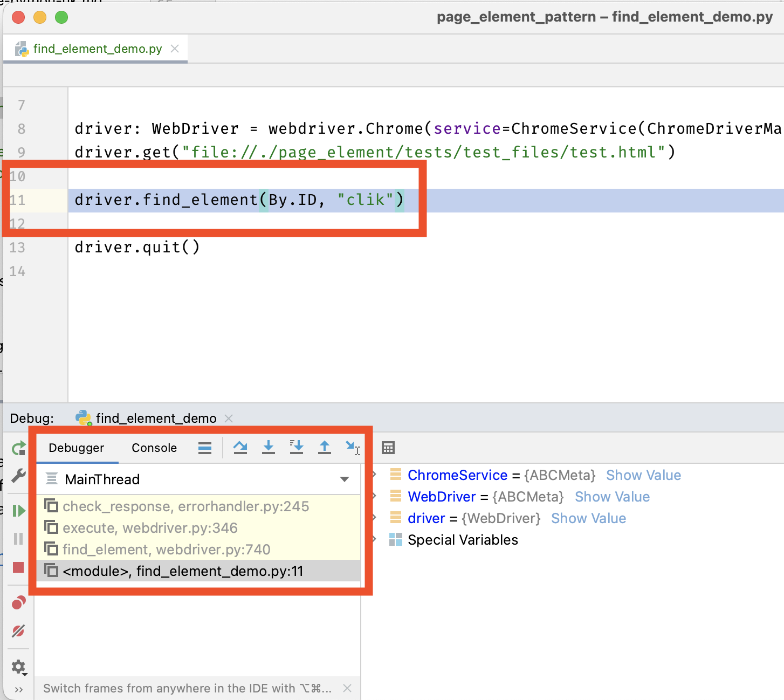Open the wrench debugger settings icon
The height and width of the screenshot is (700, 784).
pos(18,475)
